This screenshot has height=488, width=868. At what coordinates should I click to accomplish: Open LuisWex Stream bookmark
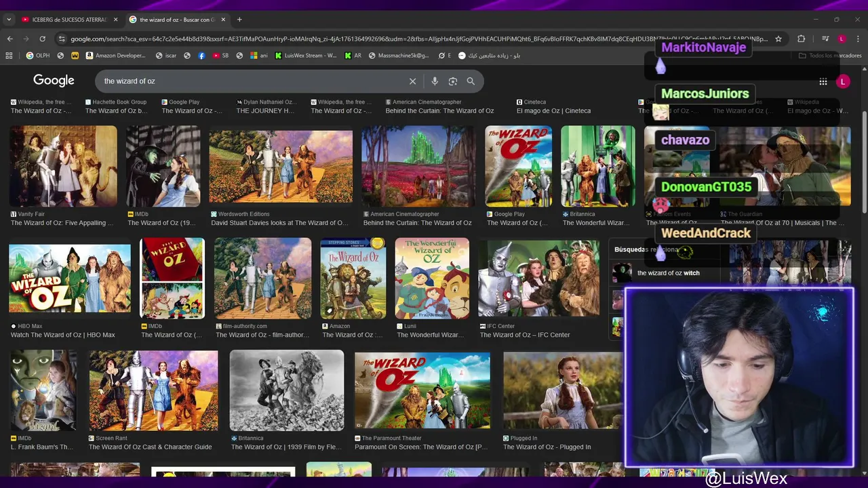306,56
